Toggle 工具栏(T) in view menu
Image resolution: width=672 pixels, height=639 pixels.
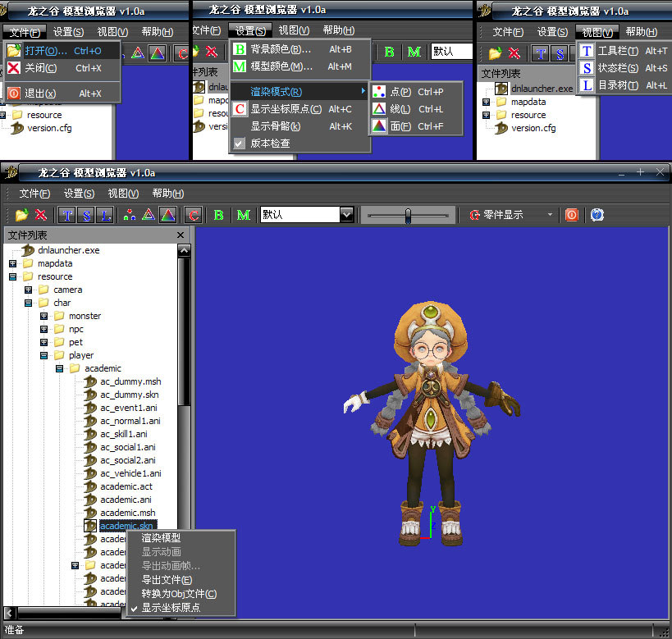point(625,51)
